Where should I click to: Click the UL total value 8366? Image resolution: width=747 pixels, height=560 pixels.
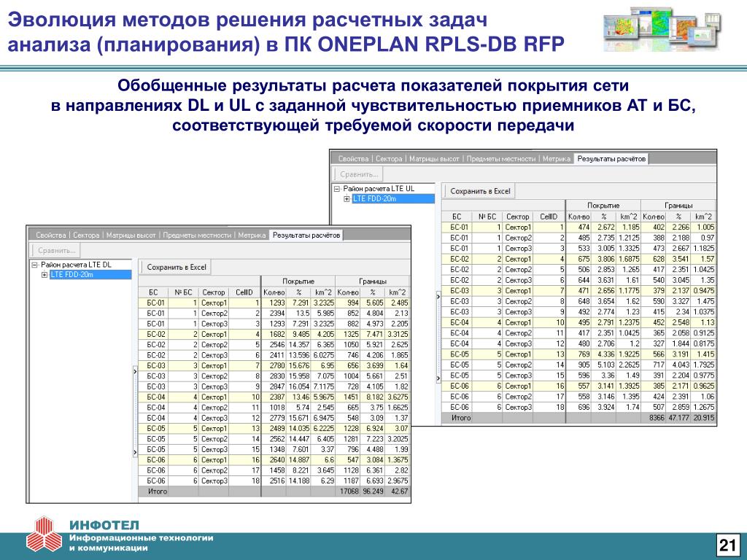[653, 418]
